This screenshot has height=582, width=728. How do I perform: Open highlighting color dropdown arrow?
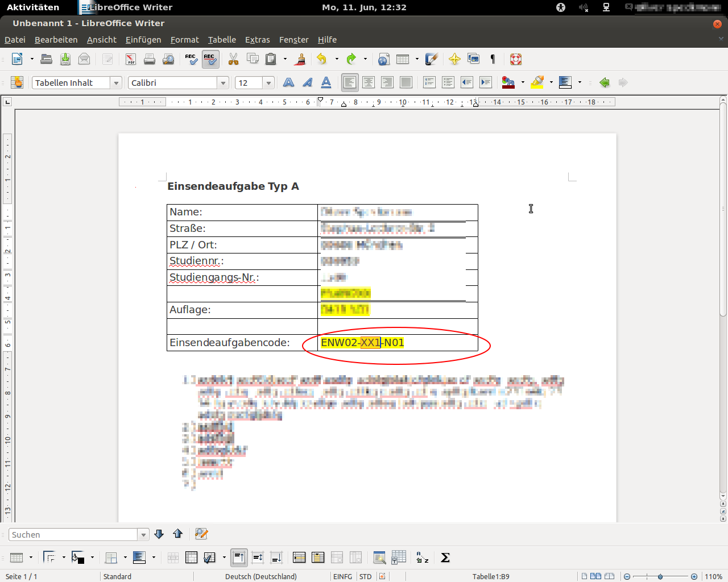(x=551, y=83)
